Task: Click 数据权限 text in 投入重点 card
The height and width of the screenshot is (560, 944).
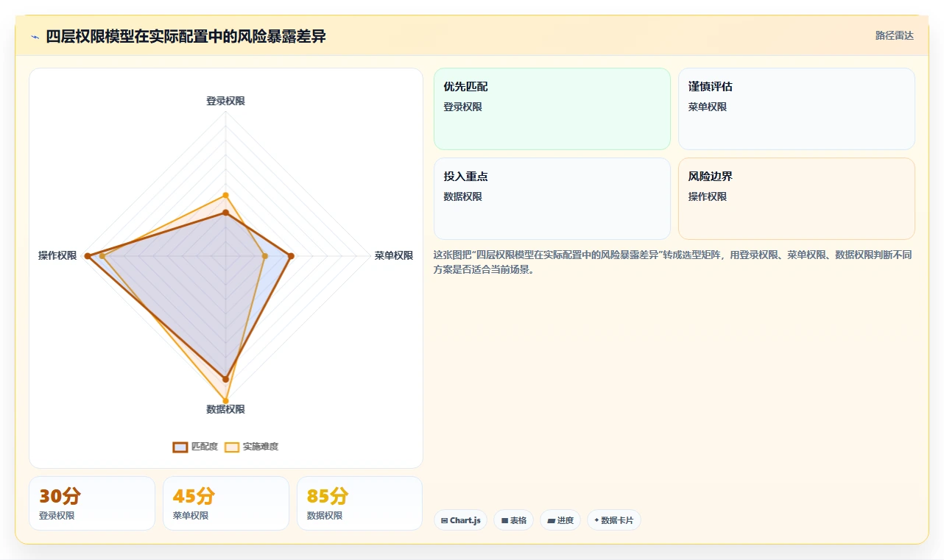Action: tap(462, 196)
